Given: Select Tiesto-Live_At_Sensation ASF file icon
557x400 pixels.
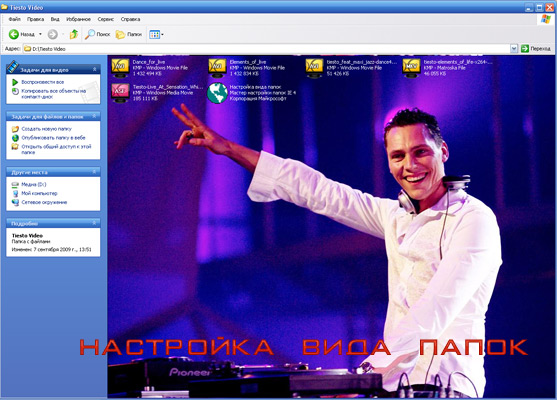Looking at the screenshot, I should 120,93.
